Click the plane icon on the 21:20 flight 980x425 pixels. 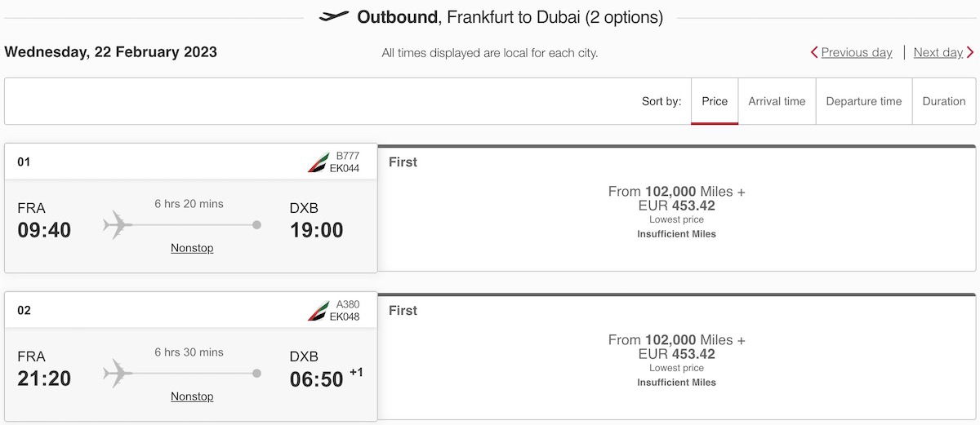pos(118,373)
